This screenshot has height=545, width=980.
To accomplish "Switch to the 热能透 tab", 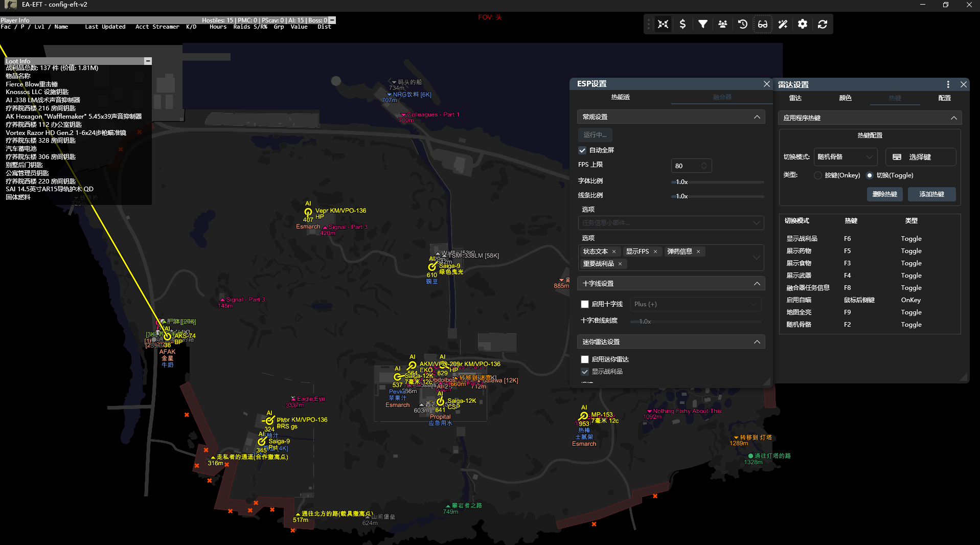I will point(620,97).
